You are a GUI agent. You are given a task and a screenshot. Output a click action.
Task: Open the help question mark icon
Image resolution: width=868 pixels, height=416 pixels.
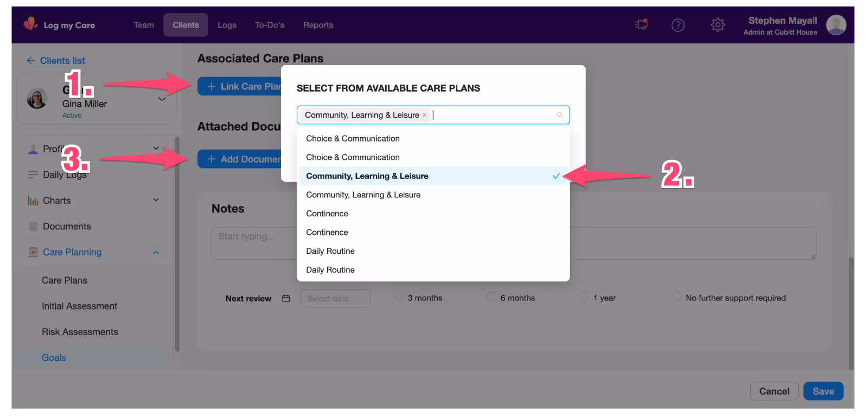(678, 25)
